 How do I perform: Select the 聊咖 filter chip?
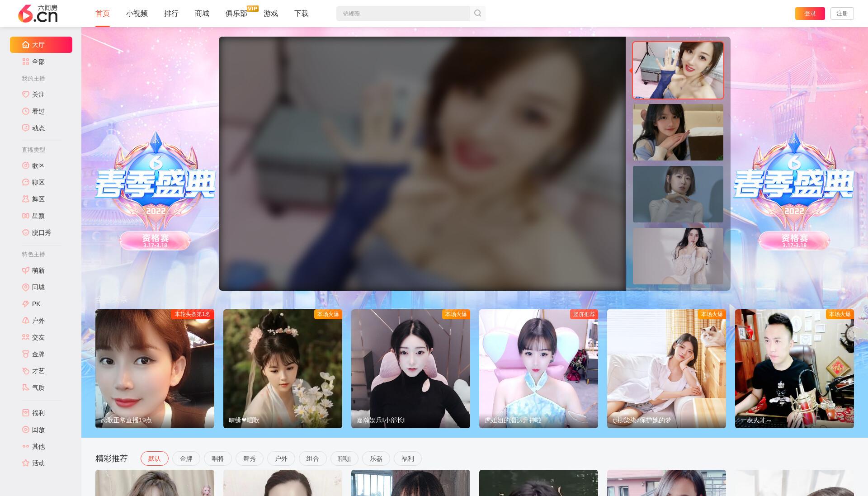[344, 458]
